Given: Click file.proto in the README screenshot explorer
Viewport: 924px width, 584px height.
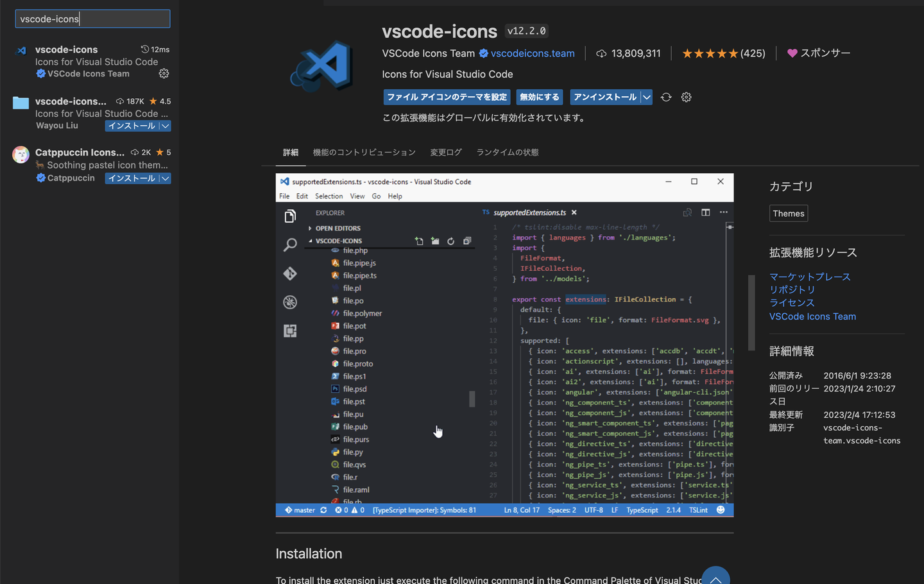Looking at the screenshot, I should 358,364.
